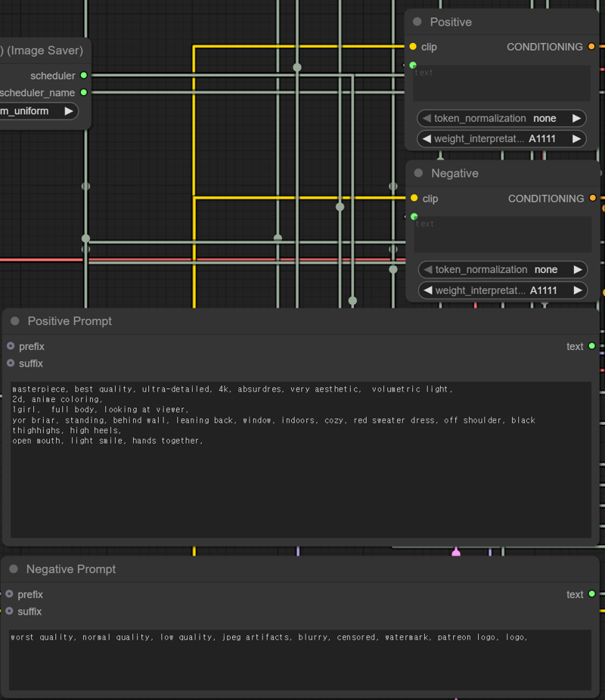This screenshot has width=605, height=700.
Task: Click text output port on Positive Prompt
Action: [x=591, y=346]
